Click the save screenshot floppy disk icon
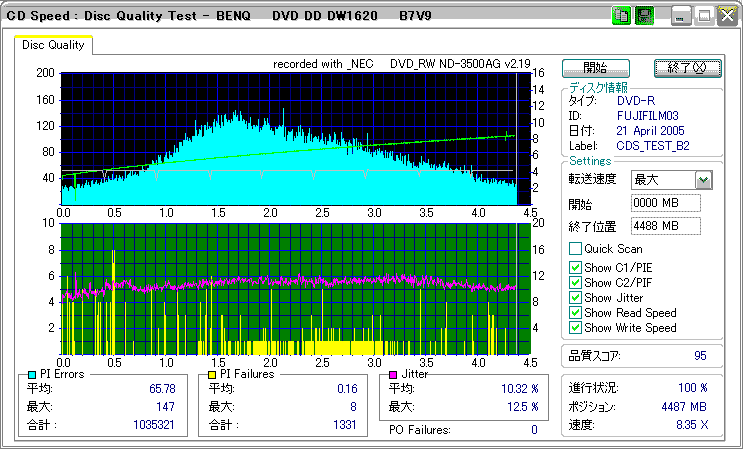 pos(644,17)
